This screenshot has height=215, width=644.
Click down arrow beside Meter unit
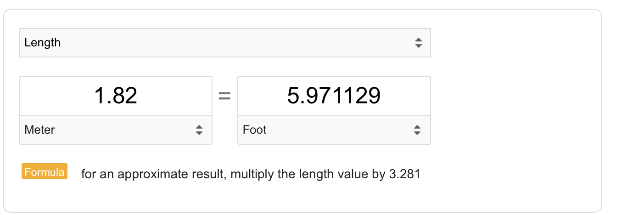tap(199, 133)
